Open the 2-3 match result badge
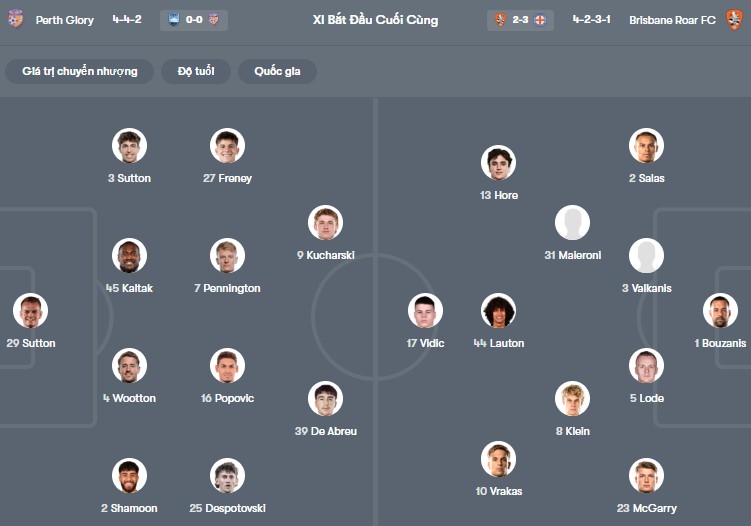 (x=520, y=20)
